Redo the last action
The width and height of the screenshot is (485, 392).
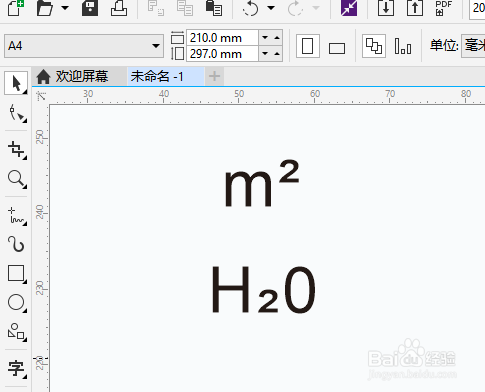pos(296,8)
